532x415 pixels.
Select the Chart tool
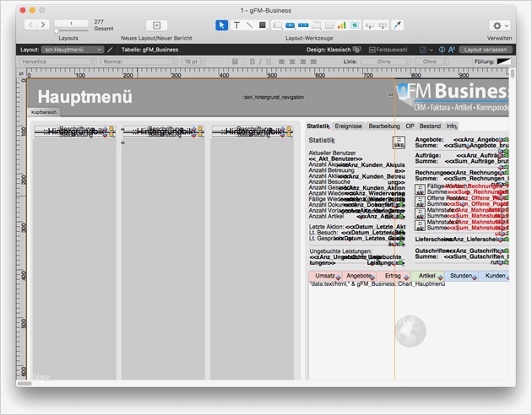(342, 25)
